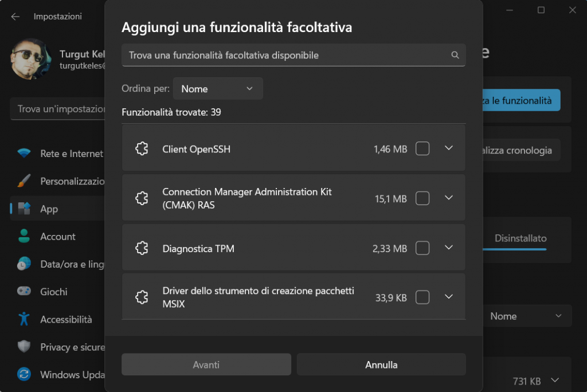Click the Giochi controller icon
The width and height of the screenshot is (587, 392).
point(24,292)
